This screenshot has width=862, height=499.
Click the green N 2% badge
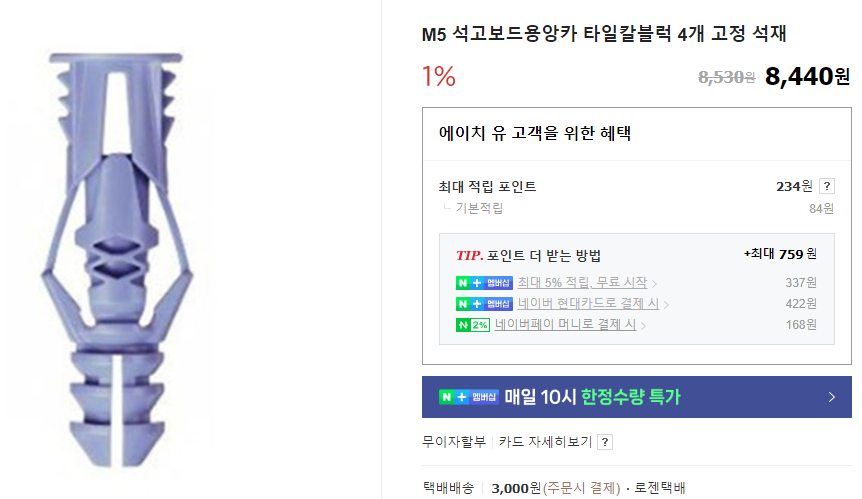pos(472,325)
